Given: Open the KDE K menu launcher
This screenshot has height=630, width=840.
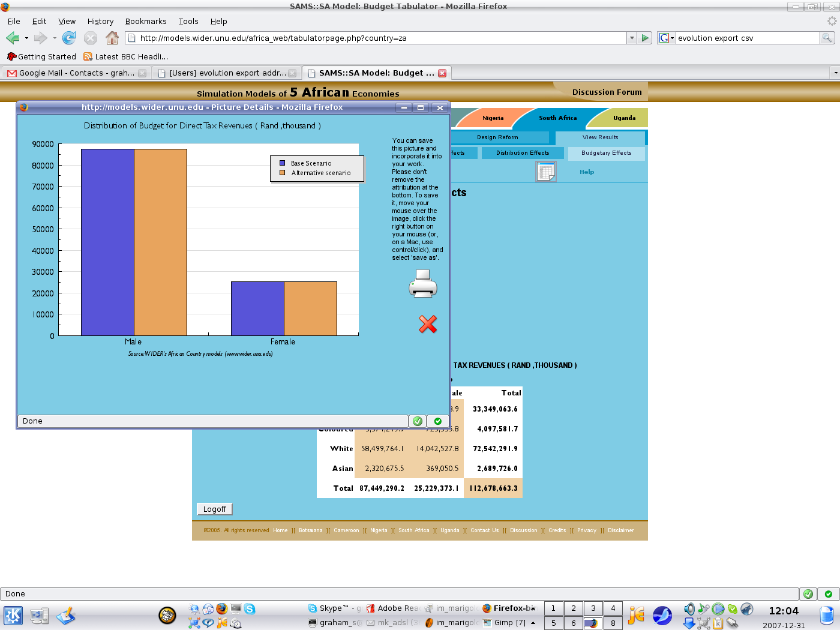Looking at the screenshot, I should pyautogui.click(x=13, y=616).
